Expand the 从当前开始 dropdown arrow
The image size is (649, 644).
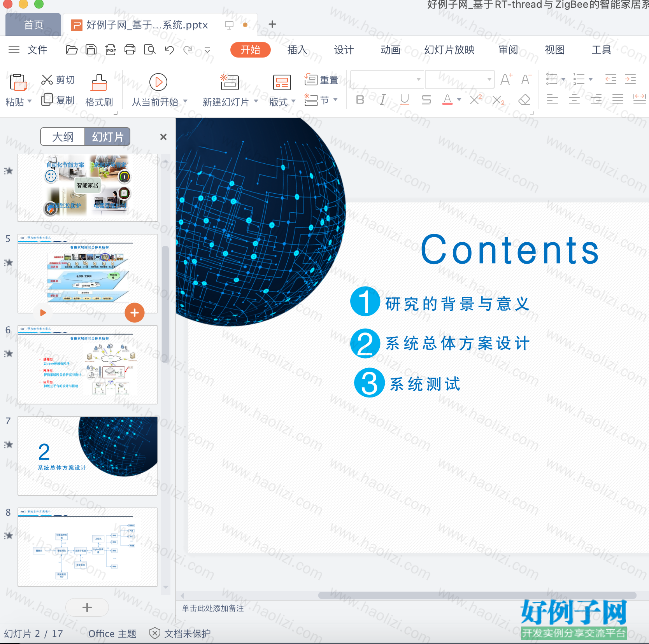(185, 101)
